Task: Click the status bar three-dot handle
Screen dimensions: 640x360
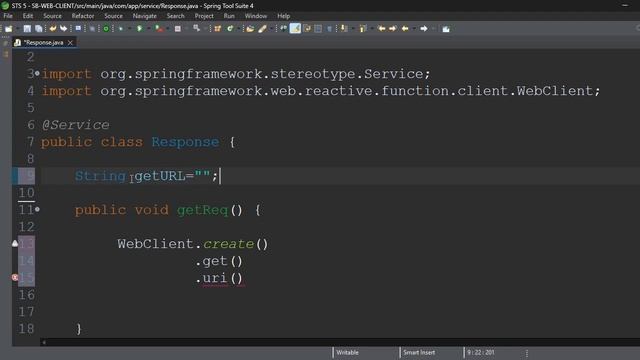Action: click(x=527, y=353)
